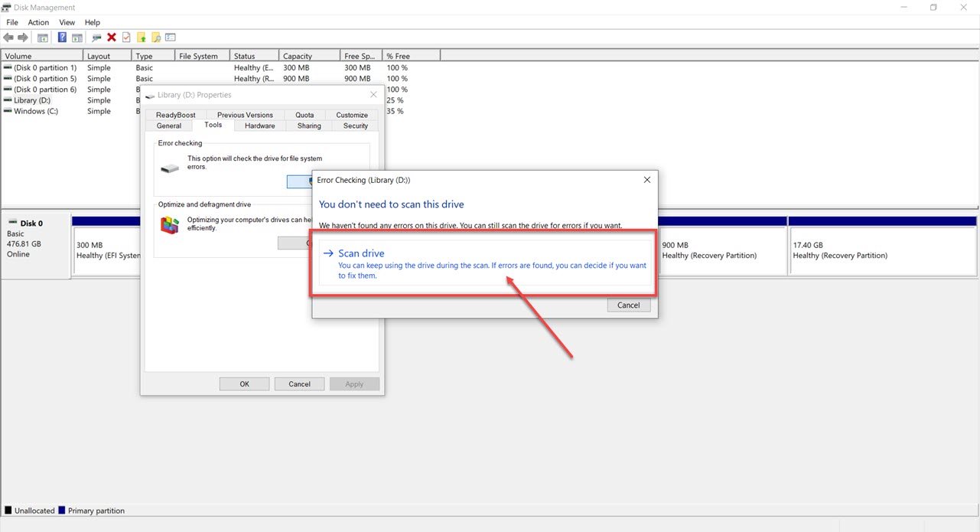The width and height of the screenshot is (980, 532).
Task: Click the Primary partition legend color swatch
Action: click(x=63, y=510)
